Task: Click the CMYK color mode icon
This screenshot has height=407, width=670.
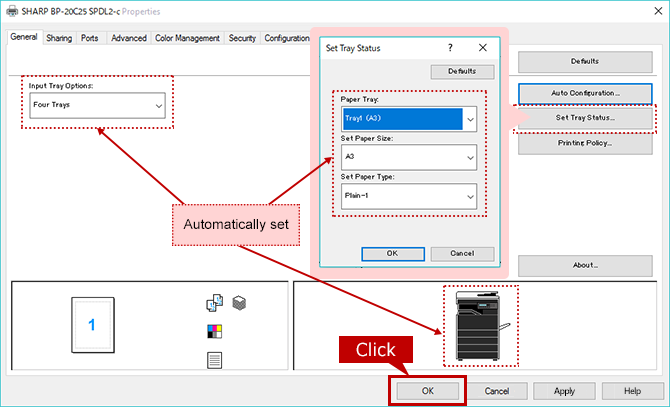Action: tap(215, 331)
